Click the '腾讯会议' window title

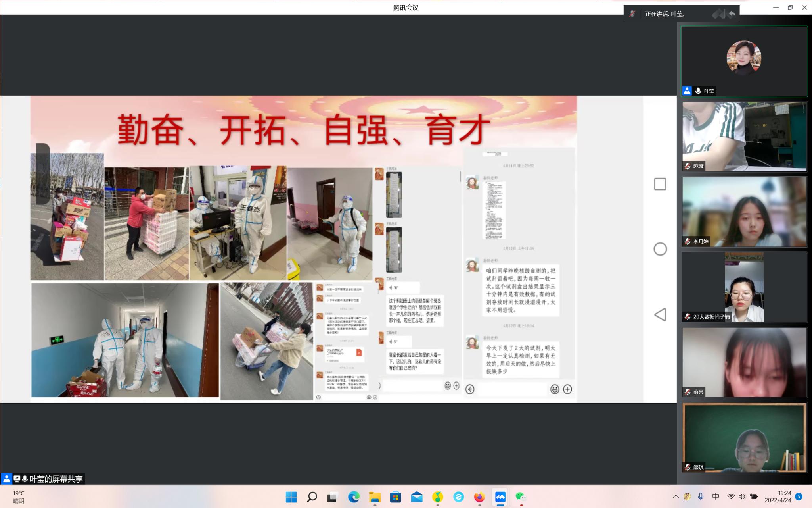[x=406, y=8]
